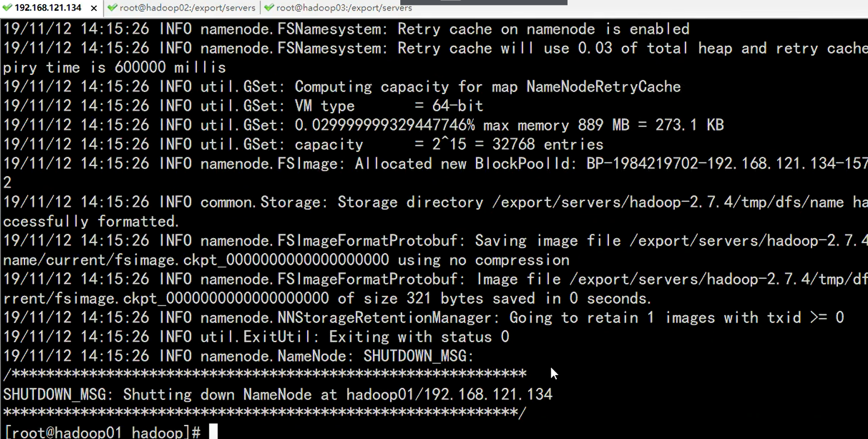Viewport: 868px width, 439px height.
Task: Close the 192.168.121.134 session tab
Action: tap(93, 8)
